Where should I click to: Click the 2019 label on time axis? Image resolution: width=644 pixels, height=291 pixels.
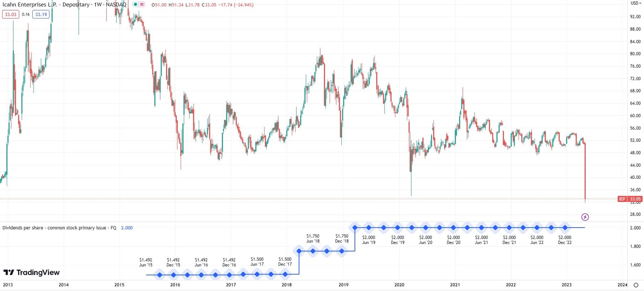click(x=343, y=285)
